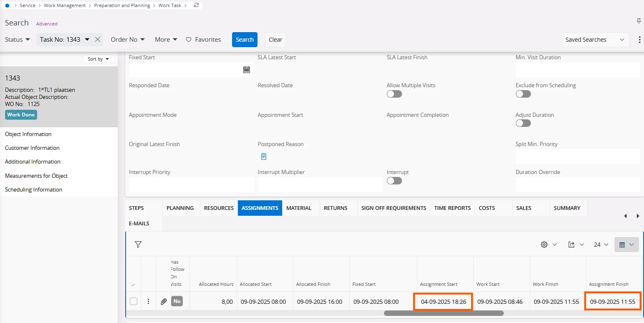Open the filter icon in assignments table
Viewport: 644px width, 323px height.
[x=138, y=245]
